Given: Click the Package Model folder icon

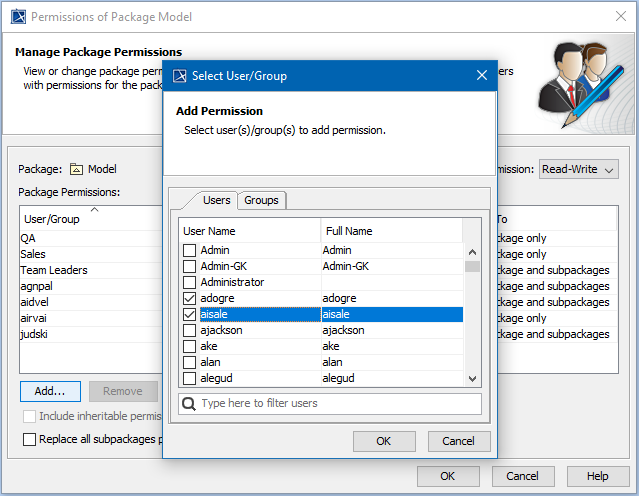Looking at the screenshot, I should (x=76, y=169).
